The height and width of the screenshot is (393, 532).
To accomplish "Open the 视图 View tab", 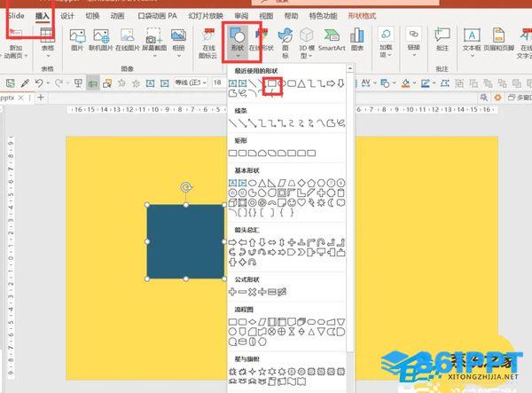I will 266,16.
